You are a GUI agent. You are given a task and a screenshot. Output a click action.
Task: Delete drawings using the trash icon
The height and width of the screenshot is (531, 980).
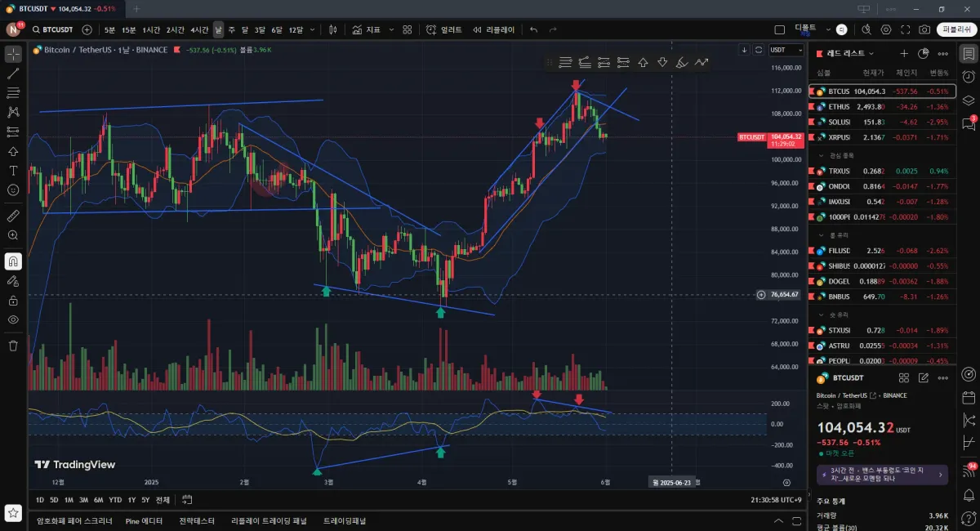(x=13, y=346)
